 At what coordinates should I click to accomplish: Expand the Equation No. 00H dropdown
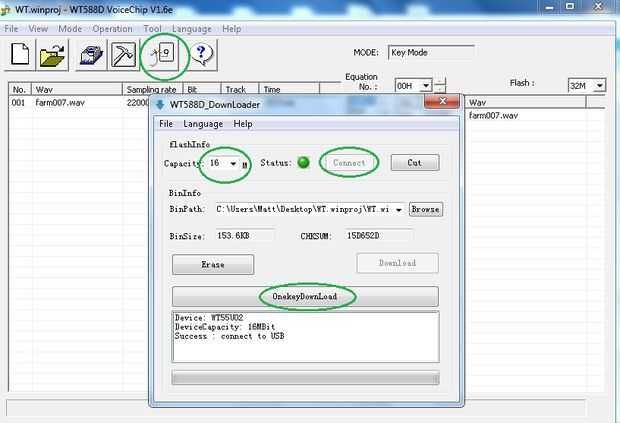426,85
